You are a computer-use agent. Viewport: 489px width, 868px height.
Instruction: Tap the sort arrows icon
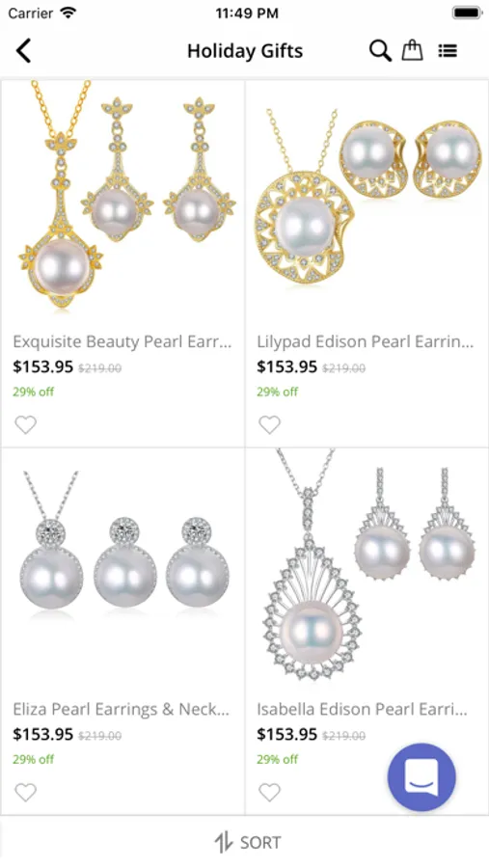pyautogui.click(x=223, y=843)
